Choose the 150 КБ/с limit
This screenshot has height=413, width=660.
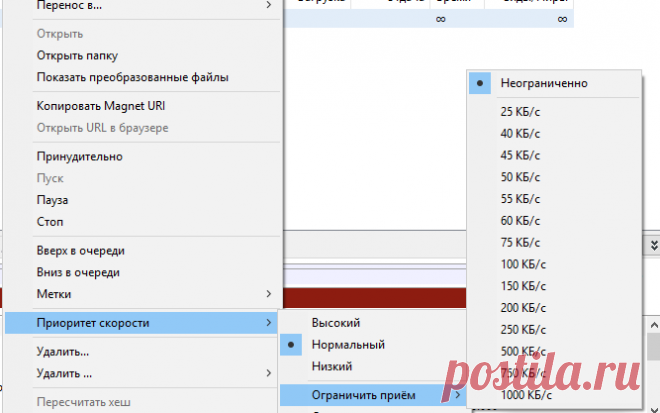pos(554,286)
